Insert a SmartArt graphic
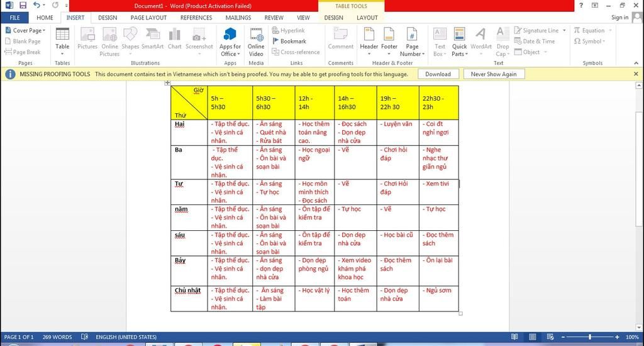Image resolution: width=644 pixels, height=346 pixels. tap(152, 39)
